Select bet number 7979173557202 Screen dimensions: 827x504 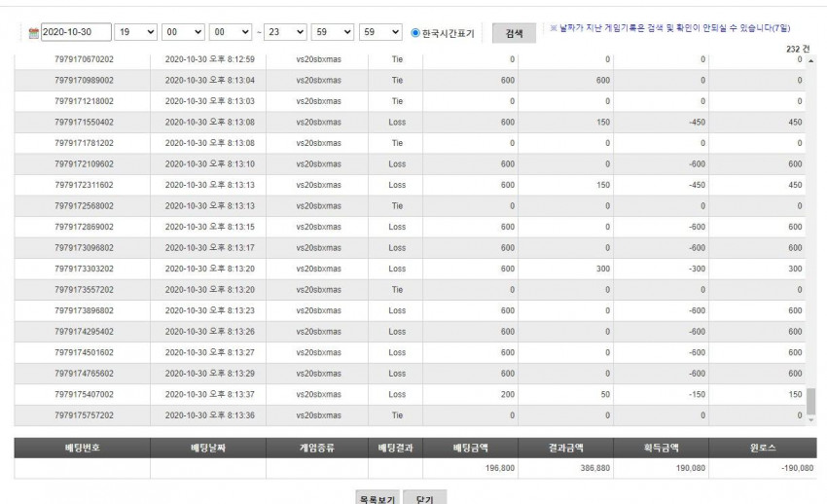pyautogui.click(x=84, y=289)
